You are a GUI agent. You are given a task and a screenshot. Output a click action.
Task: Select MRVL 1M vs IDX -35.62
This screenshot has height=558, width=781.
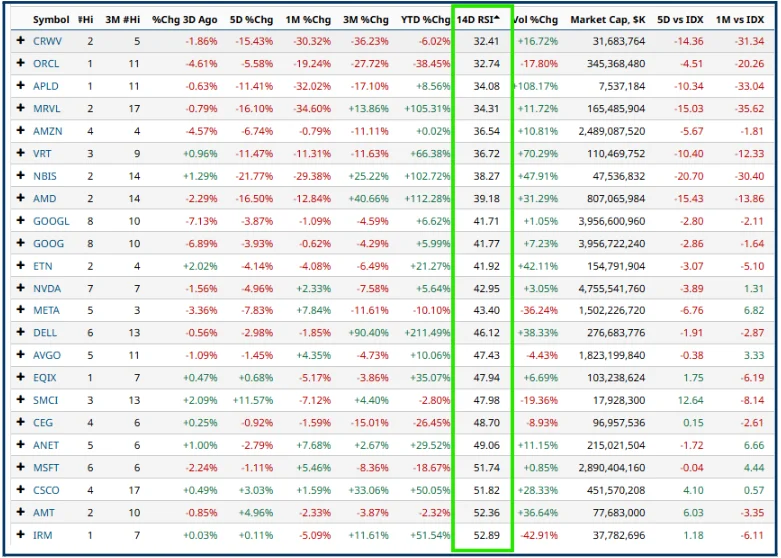pyautogui.click(x=750, y=109)
